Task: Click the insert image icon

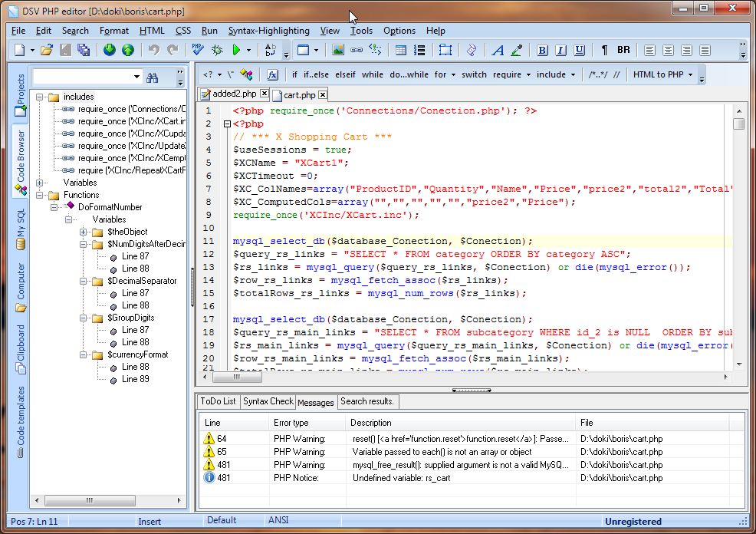Action: [337, 51]
